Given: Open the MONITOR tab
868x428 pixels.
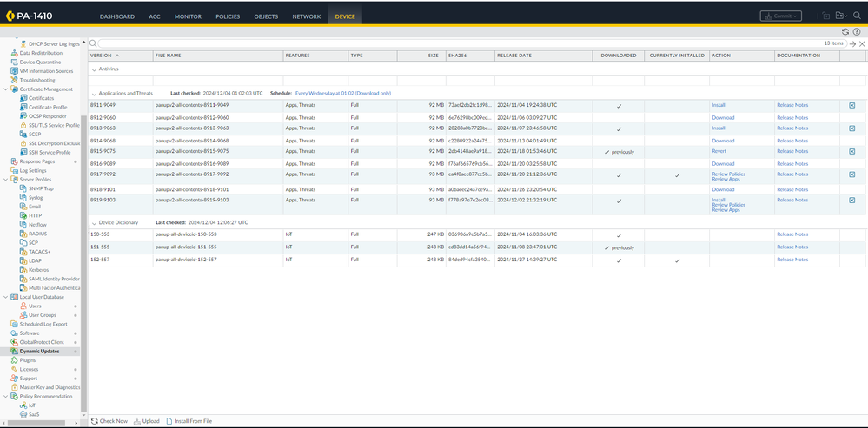Looking at the screenshot, I should (188, 16).
